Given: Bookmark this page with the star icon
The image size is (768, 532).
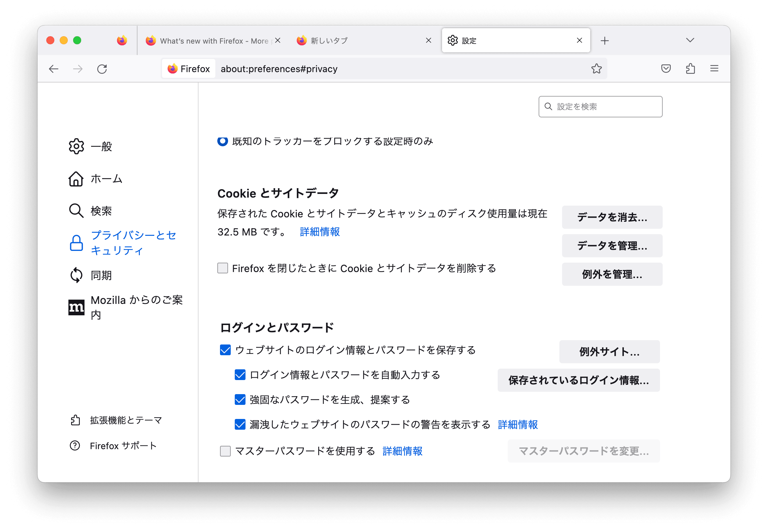Looking at the screenshot, I should pyautogui.click(x=596, y=69).
